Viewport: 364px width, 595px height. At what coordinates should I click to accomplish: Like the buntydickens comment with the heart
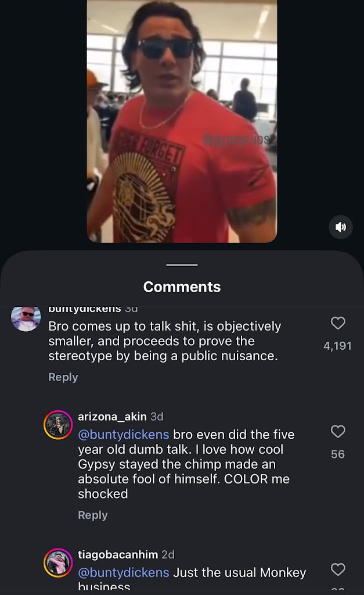pos(338,323)
